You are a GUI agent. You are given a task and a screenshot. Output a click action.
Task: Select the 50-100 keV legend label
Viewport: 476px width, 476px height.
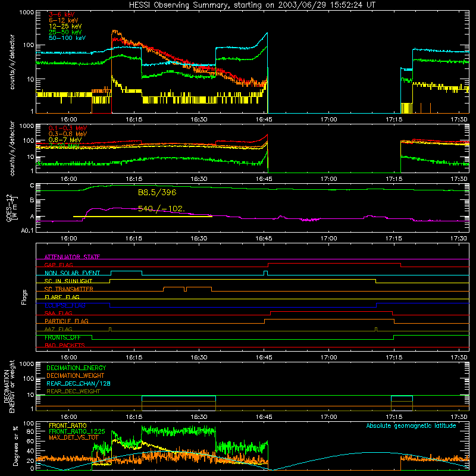pyautogui.click(x=67, y=38)
